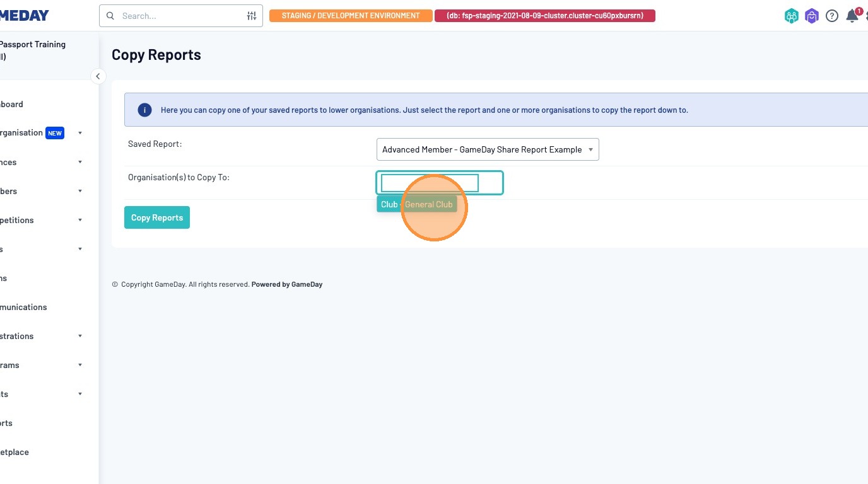Click the Saved Report: label
Viewport: 868px width, 484px height.
coord(155,144)
